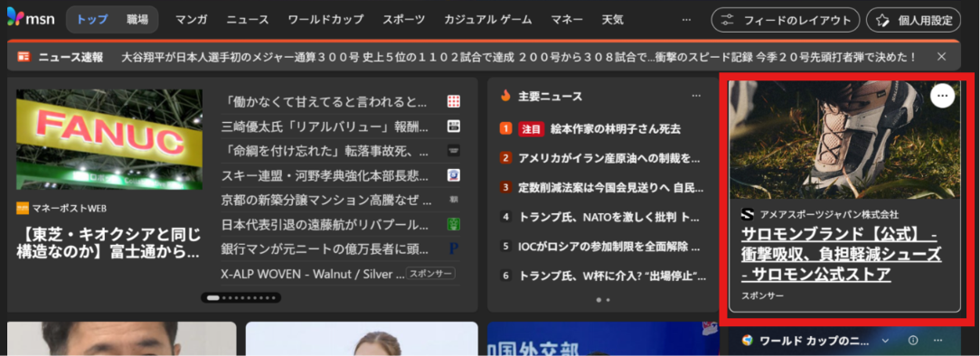The height and width of the screenshot is (356, 980).
Task: Click the ワールド カップ widget icon
Action: [x=747, y=341]
